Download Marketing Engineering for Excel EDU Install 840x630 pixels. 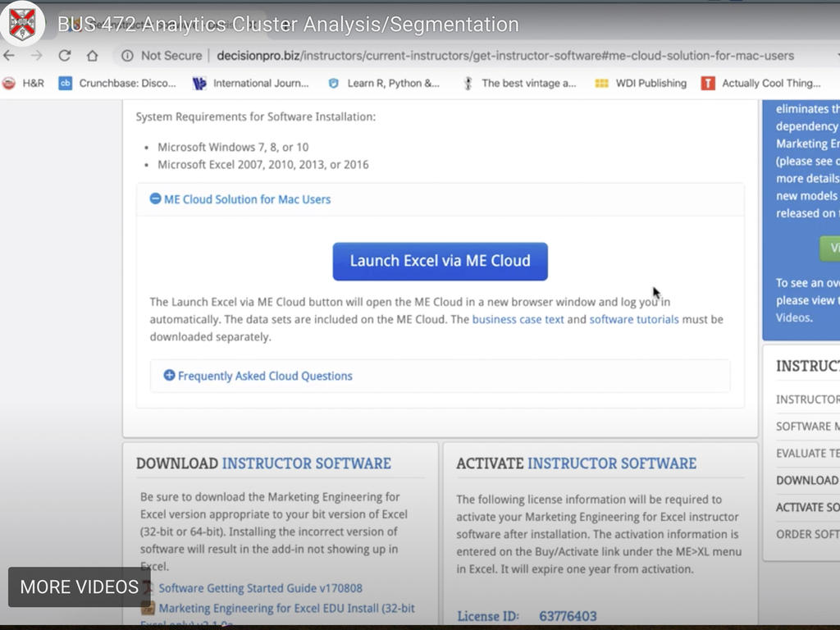pos(286,609)
